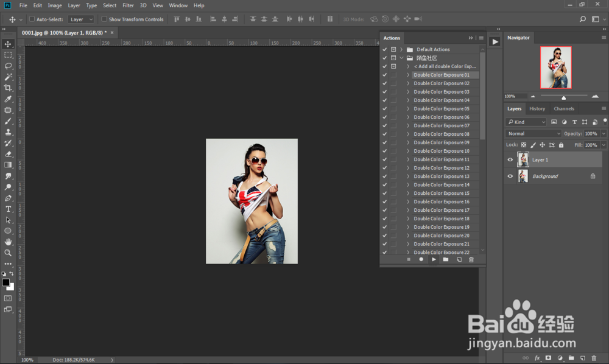The width and height of the screenshot is (609, 364).
Task: Click the Play selection button in Actions
Action: (434, 259)
